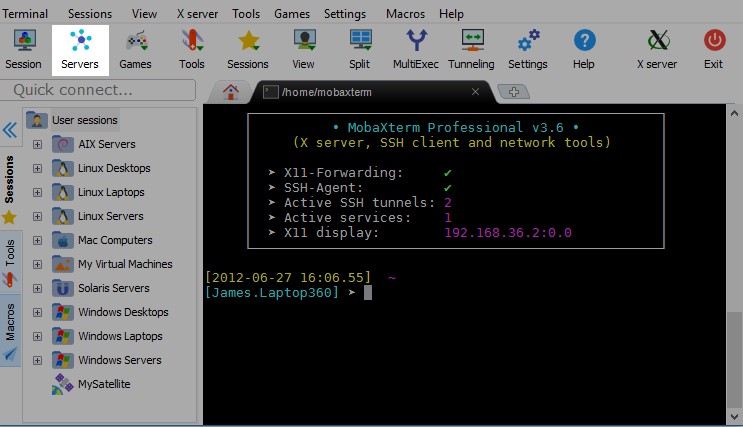Expand the Solaris Servers node
Screen dimensions: 743x427
[37, 288]
